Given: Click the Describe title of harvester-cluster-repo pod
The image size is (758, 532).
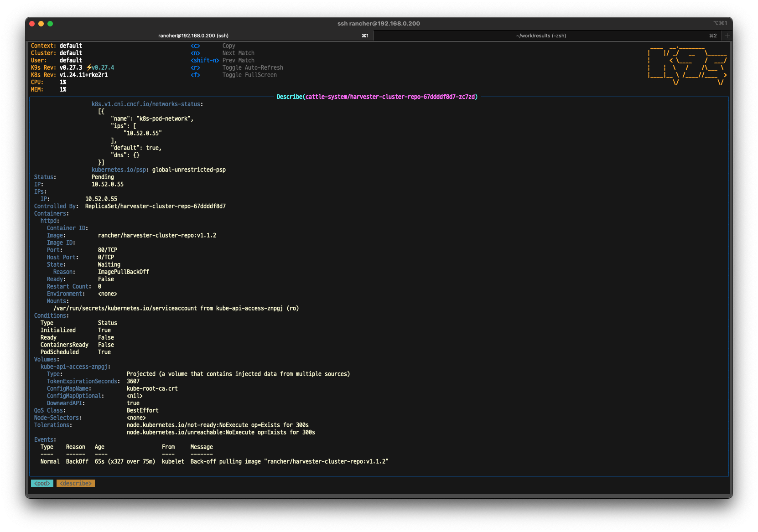Looking at the screenshot, I should (377, 97).
